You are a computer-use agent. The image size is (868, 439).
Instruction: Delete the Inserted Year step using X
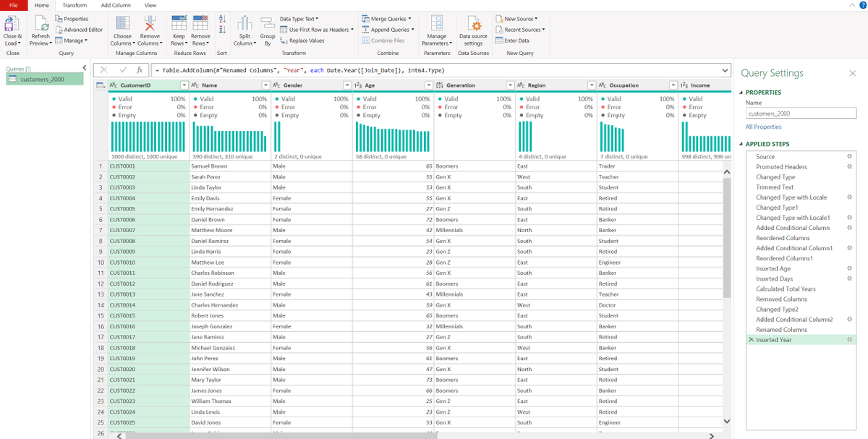point(751,340)
